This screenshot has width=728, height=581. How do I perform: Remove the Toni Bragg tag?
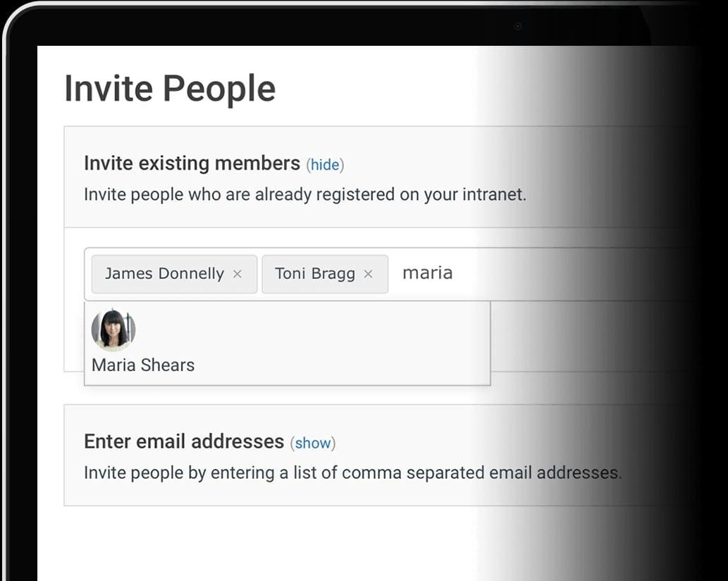pyautogui.click(x=368, y=274)
